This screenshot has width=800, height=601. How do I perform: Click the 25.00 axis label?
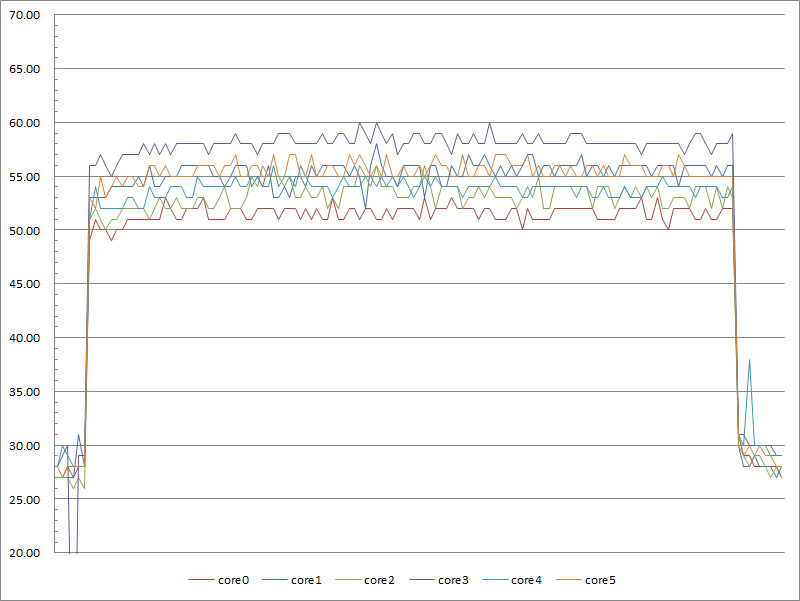pos(24,500)
